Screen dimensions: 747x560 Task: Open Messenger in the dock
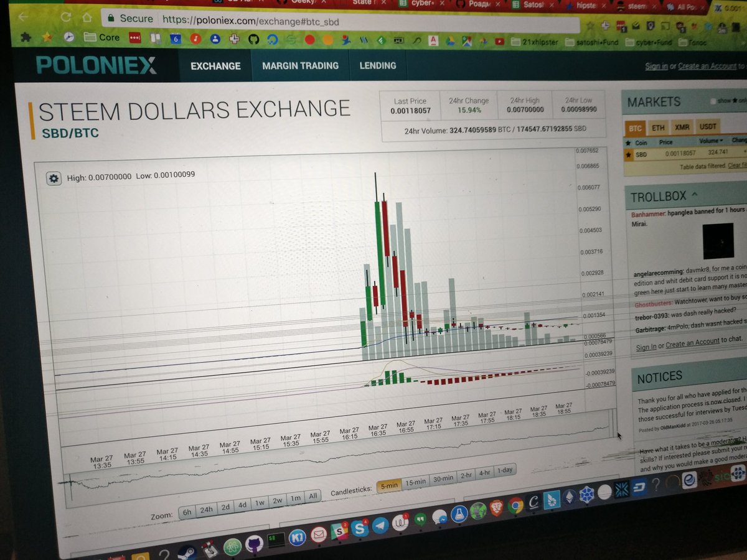pos(441,517)
